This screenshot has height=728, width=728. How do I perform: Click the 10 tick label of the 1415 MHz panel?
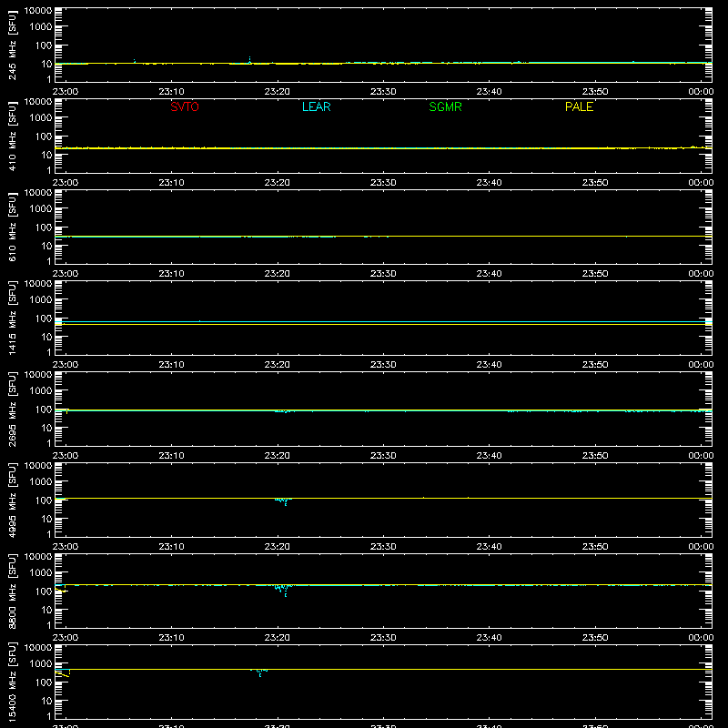[46, 337]
